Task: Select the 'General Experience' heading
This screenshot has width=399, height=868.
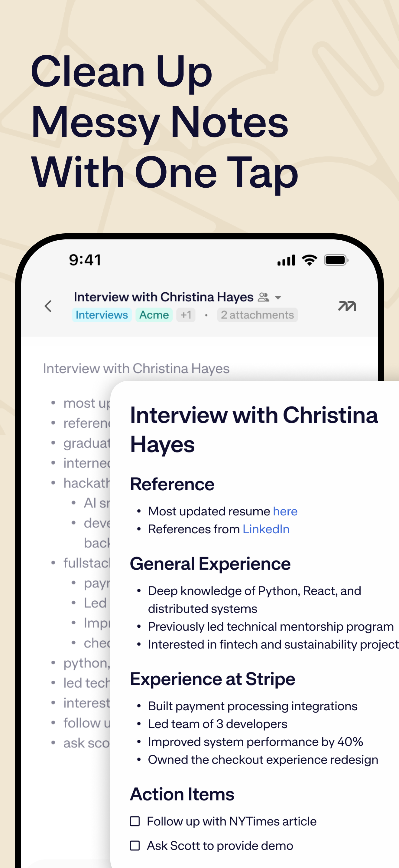Action: click(210, 564)
